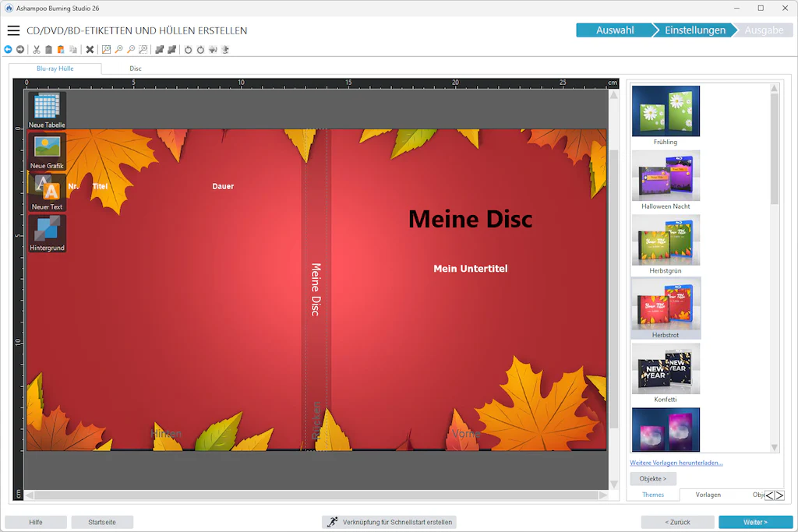This screenshot has height=532, width=798.
Task: Click the zoom in magnifier icon
Action: tap(118, 49)
